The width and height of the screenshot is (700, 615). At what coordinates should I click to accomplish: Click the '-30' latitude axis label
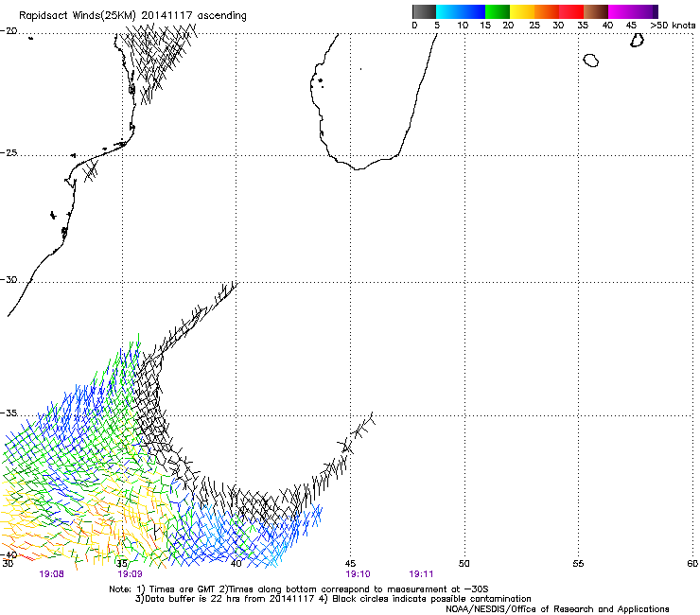pos(9,279)
